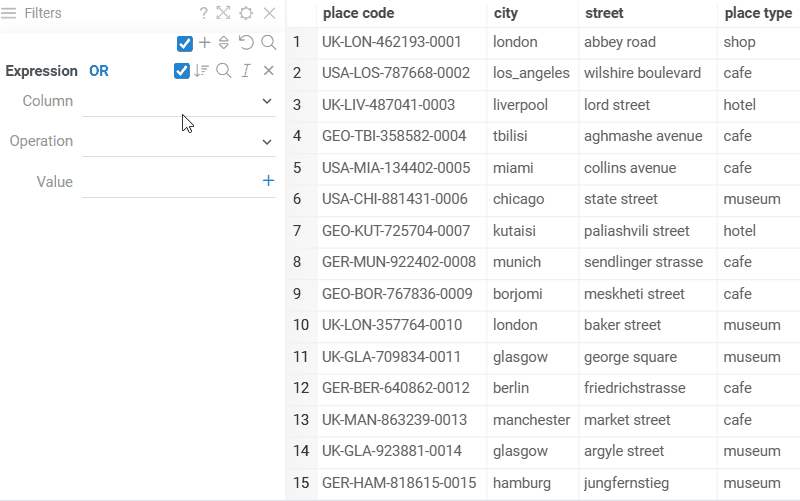Click the sort icon in Expression row
Viewport: 800px width, 501px height.
(x=202, y=70)
